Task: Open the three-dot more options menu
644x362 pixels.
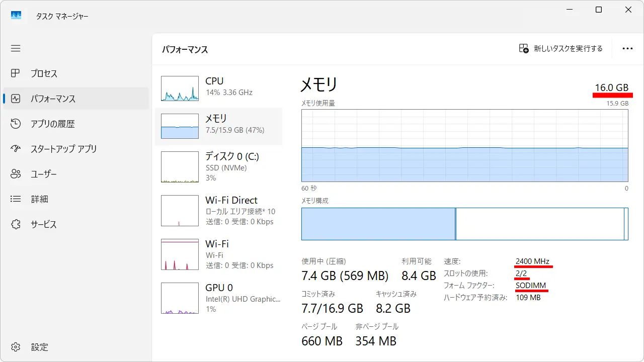Action: click(627, 49)
